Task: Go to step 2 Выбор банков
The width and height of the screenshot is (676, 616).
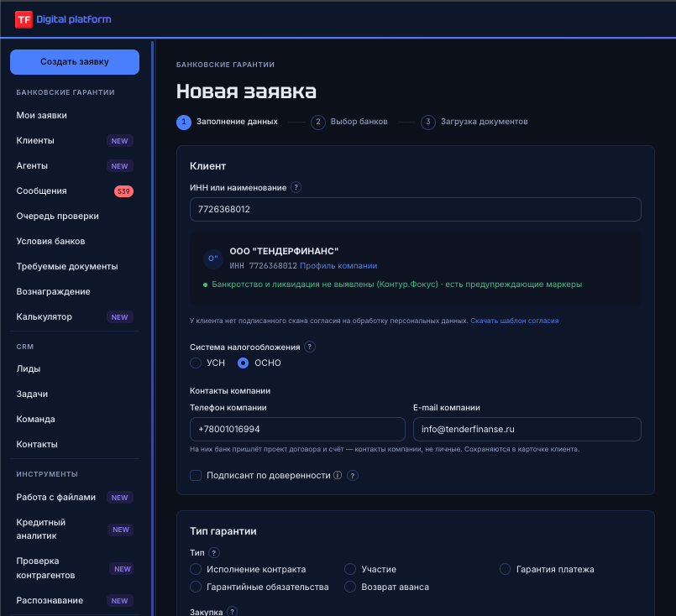Action: (x=349, y=122)
